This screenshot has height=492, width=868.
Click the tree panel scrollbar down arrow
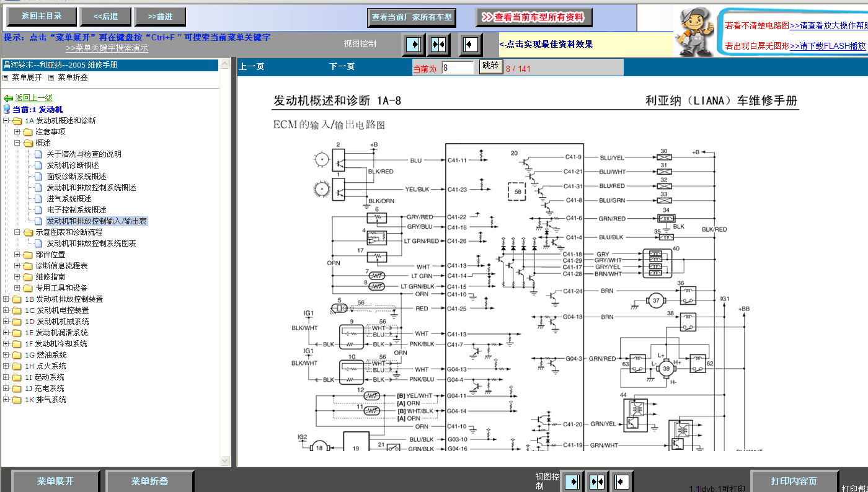pos(226,461)
